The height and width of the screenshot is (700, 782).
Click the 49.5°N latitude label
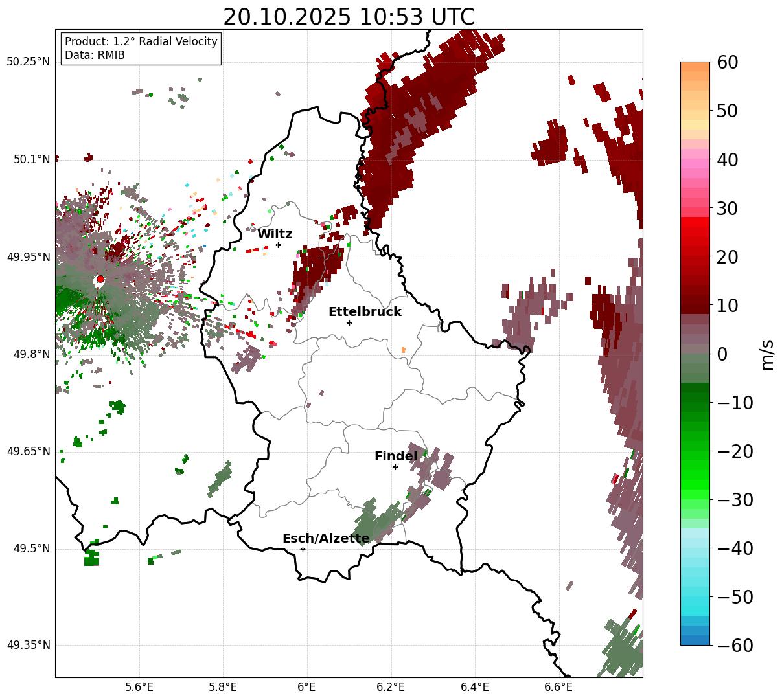point(31,548)
